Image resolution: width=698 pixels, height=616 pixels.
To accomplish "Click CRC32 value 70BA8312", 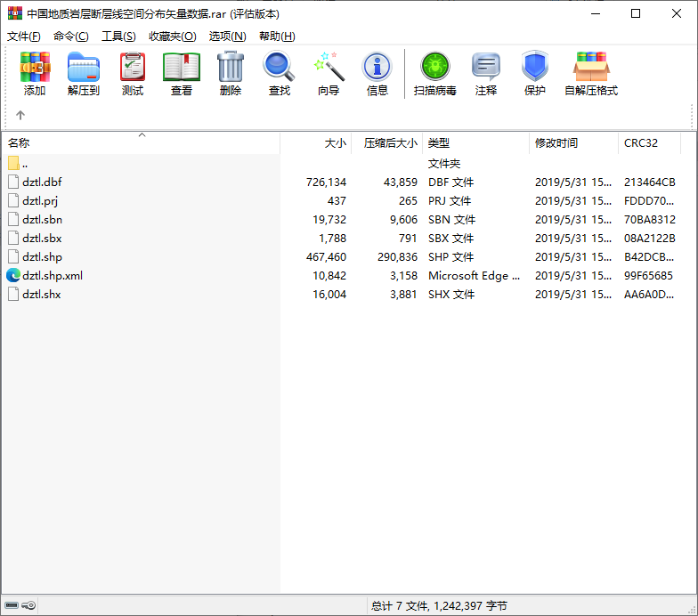I will pos(650,219).
